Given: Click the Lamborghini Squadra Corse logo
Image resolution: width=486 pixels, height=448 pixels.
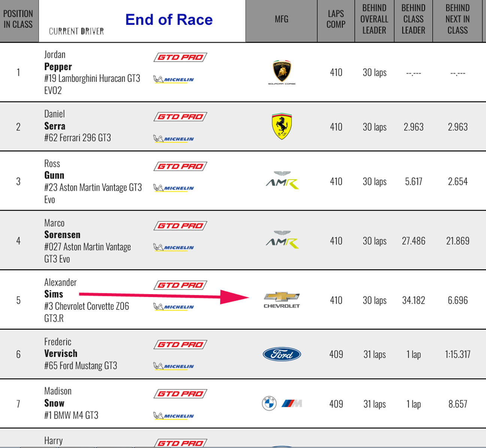Looking at the screenshot, I should [x=282, y=71].
